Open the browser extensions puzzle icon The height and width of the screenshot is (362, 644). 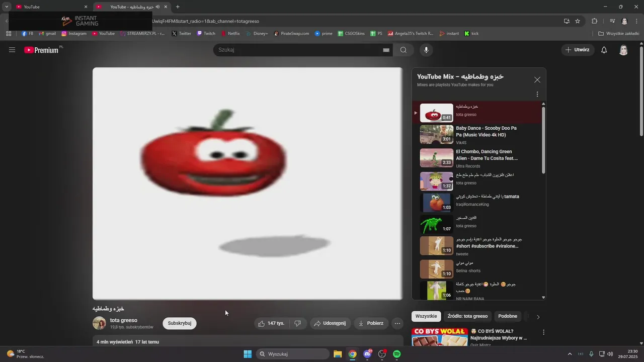pos(595,21)
